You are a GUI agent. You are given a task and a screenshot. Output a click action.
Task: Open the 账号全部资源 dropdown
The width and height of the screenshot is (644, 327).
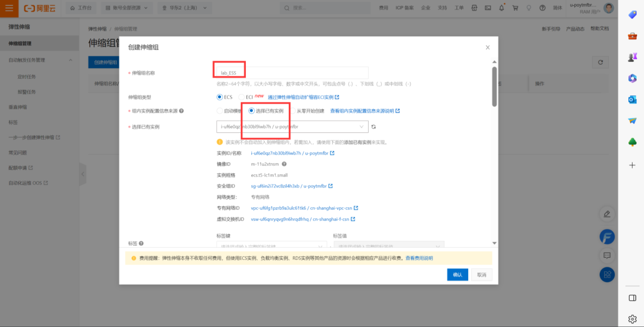(x=126, y=8)
